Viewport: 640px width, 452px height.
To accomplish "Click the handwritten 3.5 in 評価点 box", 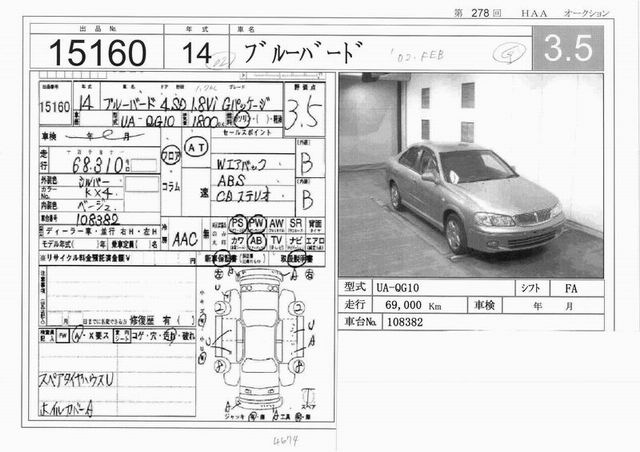I will (304, 114).
